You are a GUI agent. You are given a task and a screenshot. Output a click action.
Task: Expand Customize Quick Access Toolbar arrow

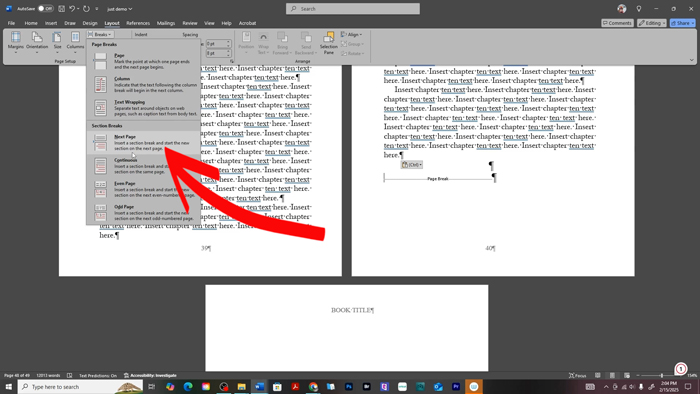point(97,8)
